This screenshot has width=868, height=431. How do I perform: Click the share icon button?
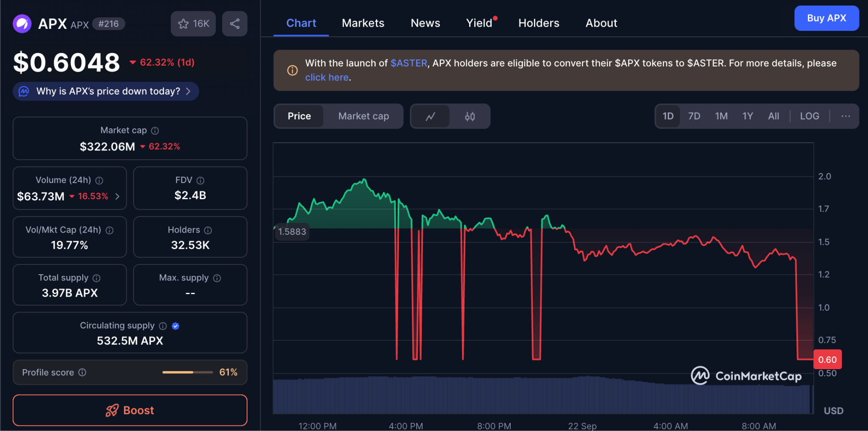pyautogui.click(x=234, y=24)
